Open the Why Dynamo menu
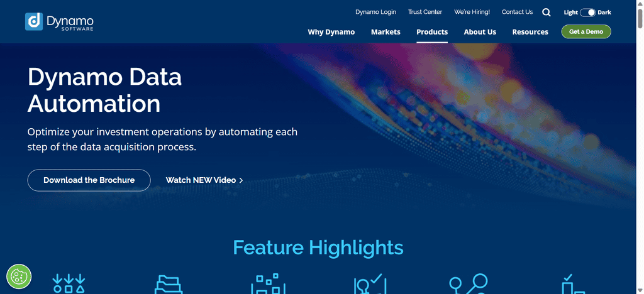 pos(331,32)
